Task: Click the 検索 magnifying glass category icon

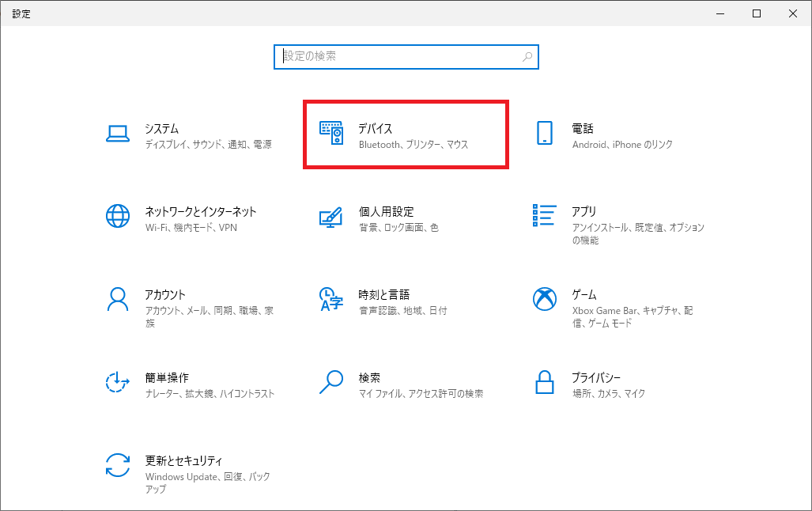Action: (x=331, y=382)
